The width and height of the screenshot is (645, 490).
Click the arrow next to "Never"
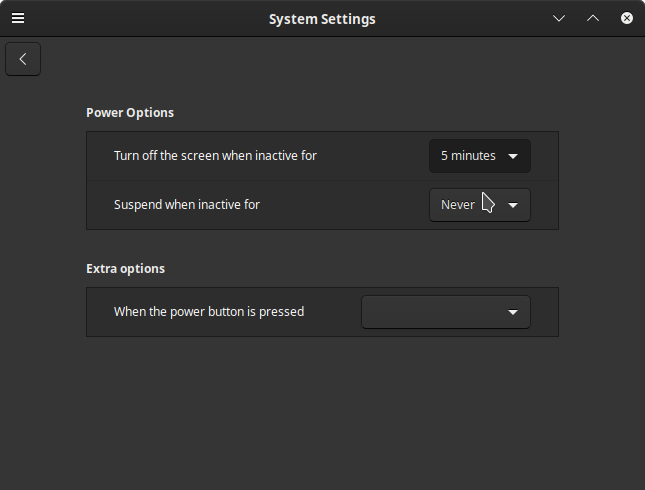point(513,205)
